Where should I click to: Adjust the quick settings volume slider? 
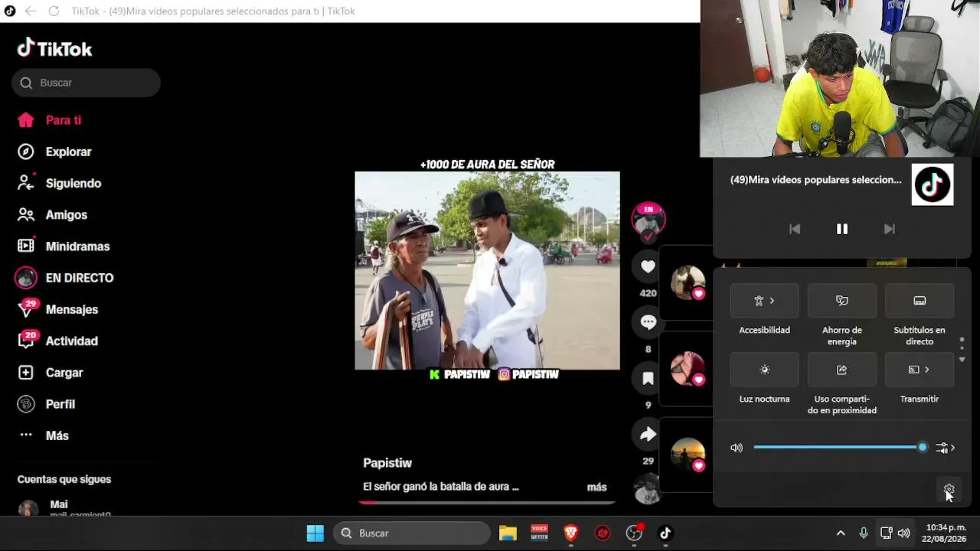[839, 448]
